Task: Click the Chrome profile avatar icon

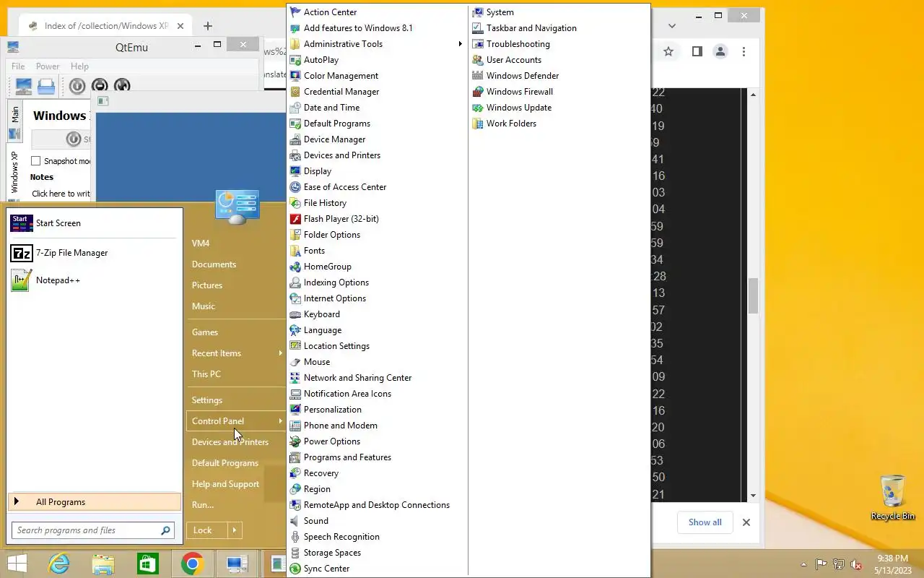Action: click(720, 51)
